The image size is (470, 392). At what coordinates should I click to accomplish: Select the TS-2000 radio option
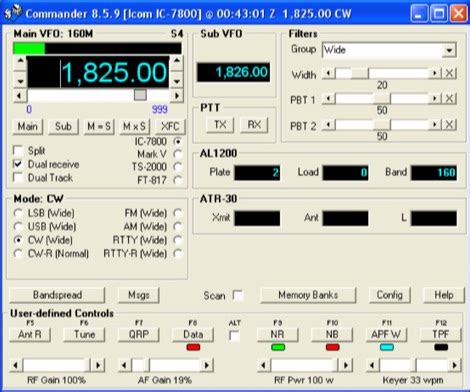(x=178, y=167)
